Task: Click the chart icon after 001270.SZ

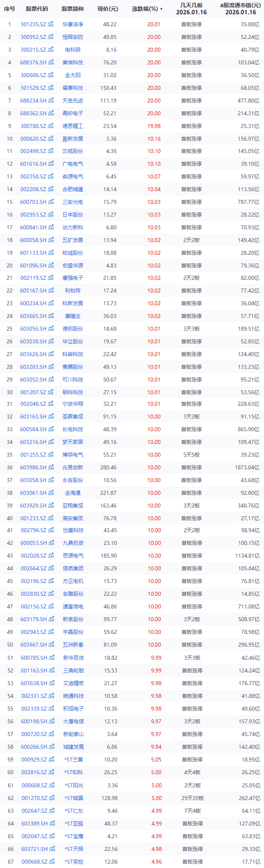Action: [x=52, y=798]
